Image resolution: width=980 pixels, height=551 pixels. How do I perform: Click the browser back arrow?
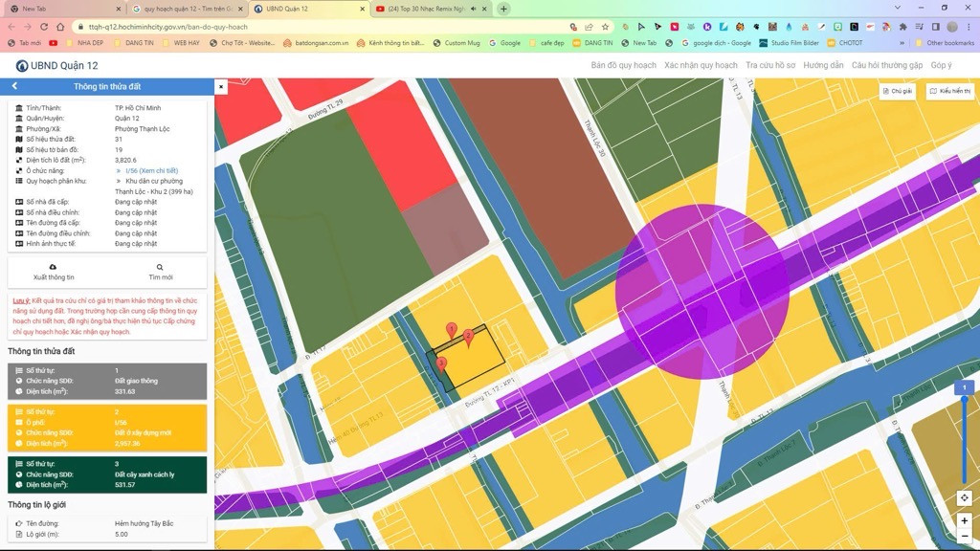tap(11, 27)
